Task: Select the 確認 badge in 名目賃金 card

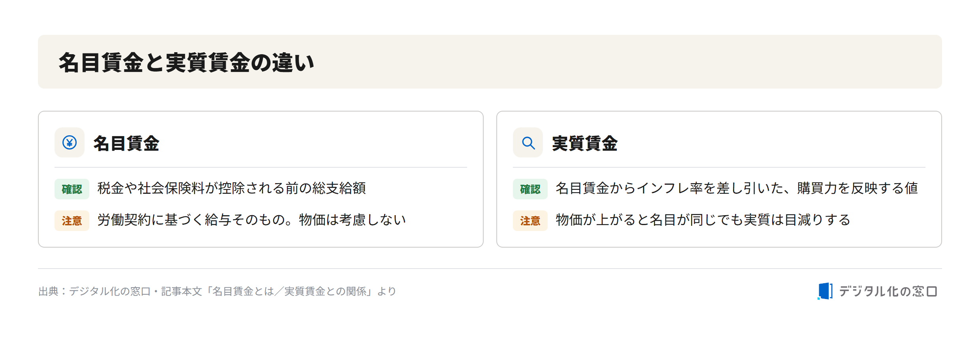Action: (x=72, y=189)
